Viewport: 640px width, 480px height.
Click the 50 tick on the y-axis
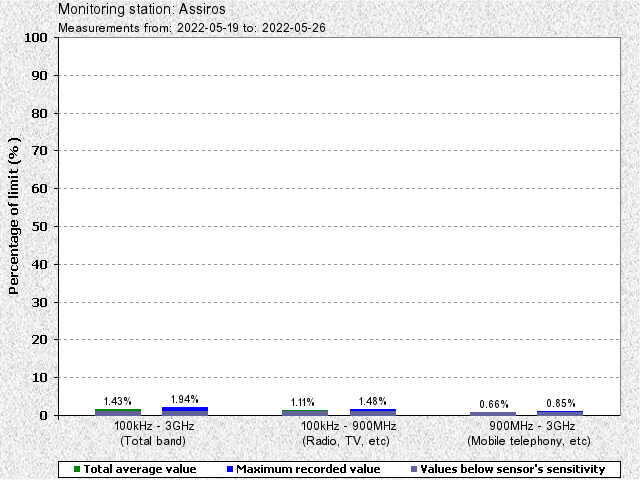tap(41, 227)
